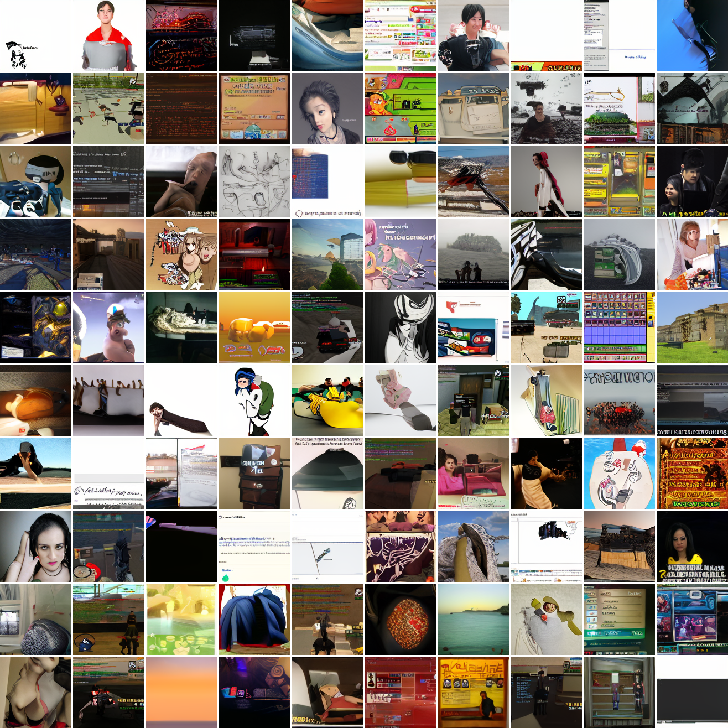Screen dimensions: 728x728
Task: Select the black and white manga face
Action: 401,327
